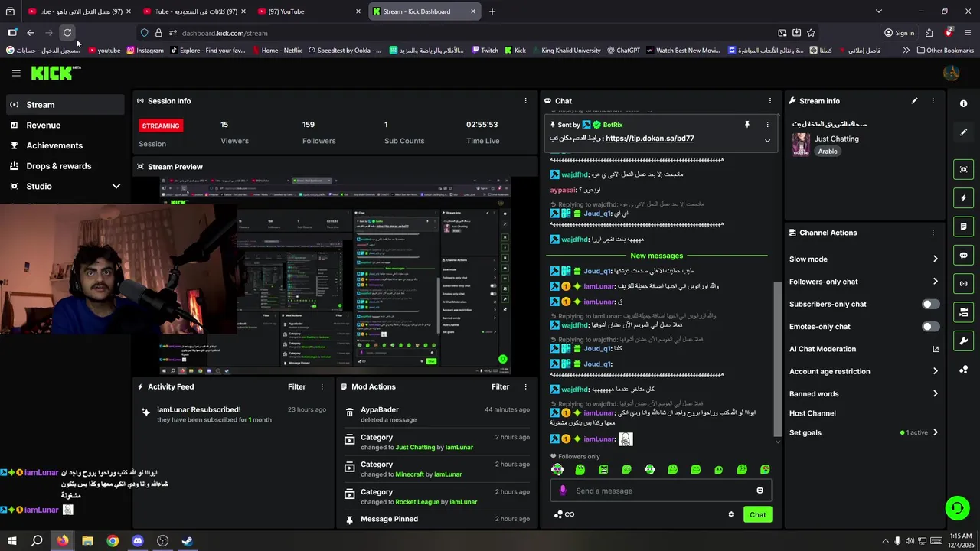Click Just Chatting link in Mod Actions
Screen dimensions: 980x551
pyautogui.click(x=415, y=447)
